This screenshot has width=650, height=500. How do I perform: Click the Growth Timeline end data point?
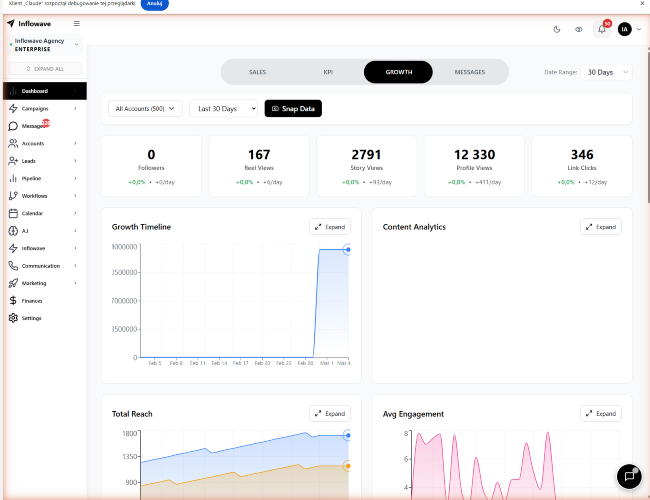point(347,249)
